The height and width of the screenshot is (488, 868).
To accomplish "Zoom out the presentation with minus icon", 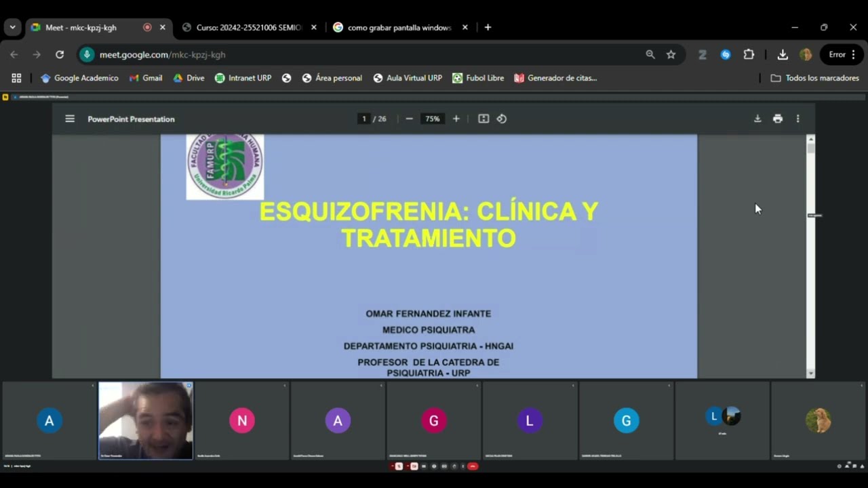I will coord(409,119).
